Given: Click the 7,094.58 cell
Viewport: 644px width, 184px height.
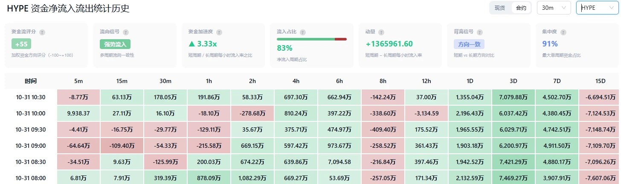Looking at the screenshot, I should (x=339, y=162).
